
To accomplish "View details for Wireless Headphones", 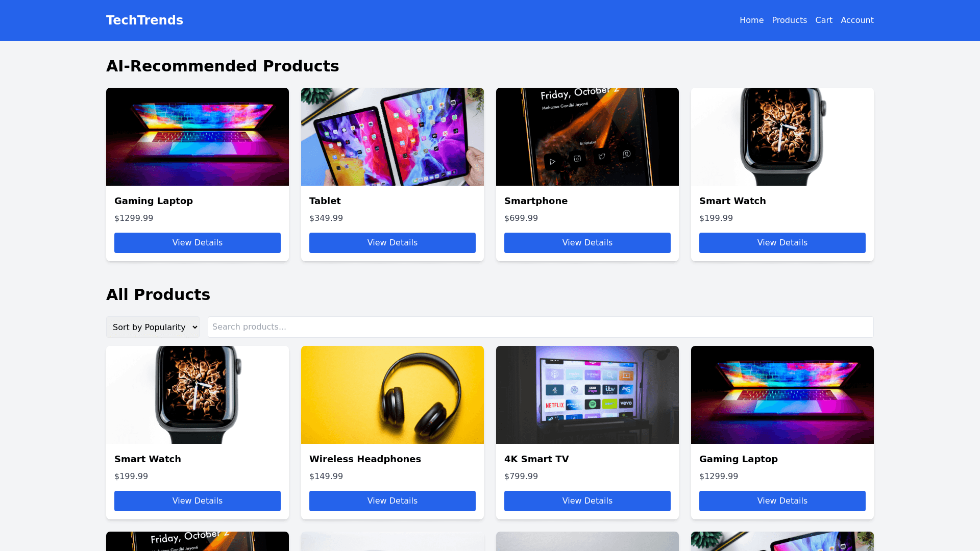I will tap(393, 501).
